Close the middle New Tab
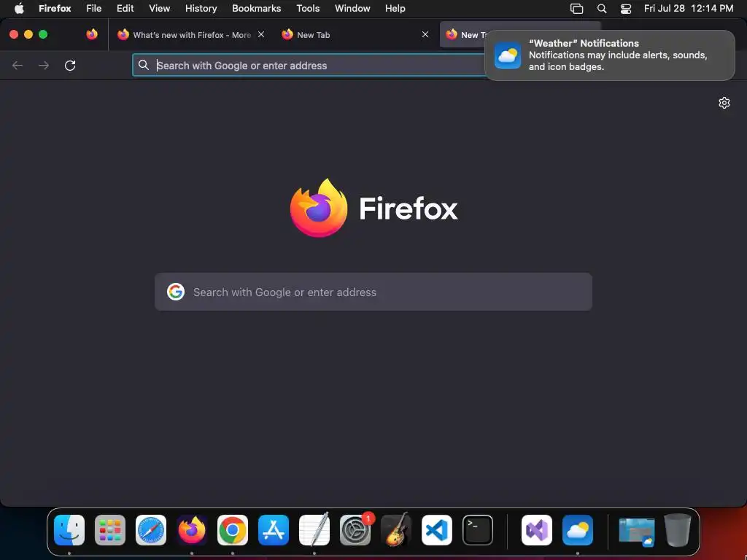 425,34
